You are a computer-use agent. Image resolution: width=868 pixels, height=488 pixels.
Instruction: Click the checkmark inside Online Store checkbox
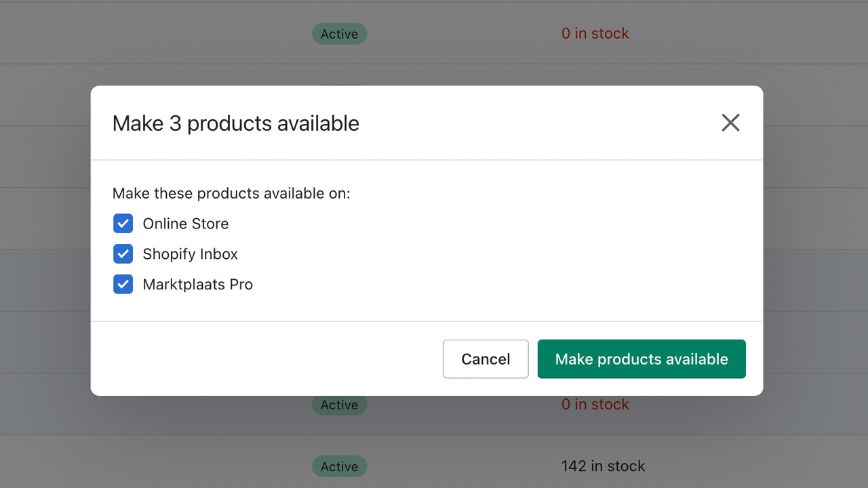tap(123, 223)
